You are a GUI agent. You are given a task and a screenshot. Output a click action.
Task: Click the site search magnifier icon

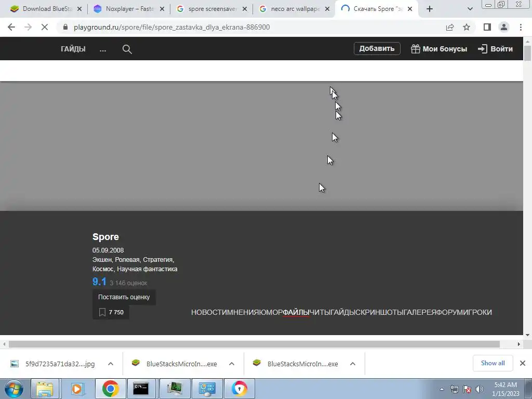coord(127,49)
